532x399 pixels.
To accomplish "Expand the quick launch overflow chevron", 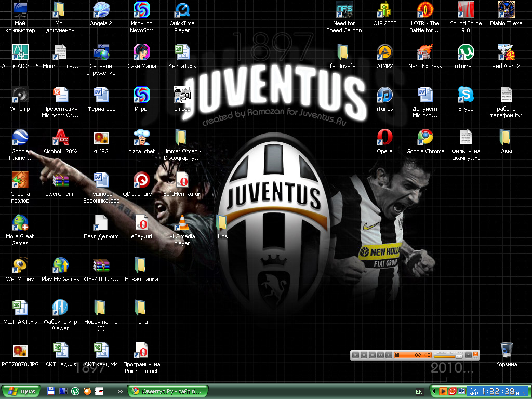I will (121, 391).
